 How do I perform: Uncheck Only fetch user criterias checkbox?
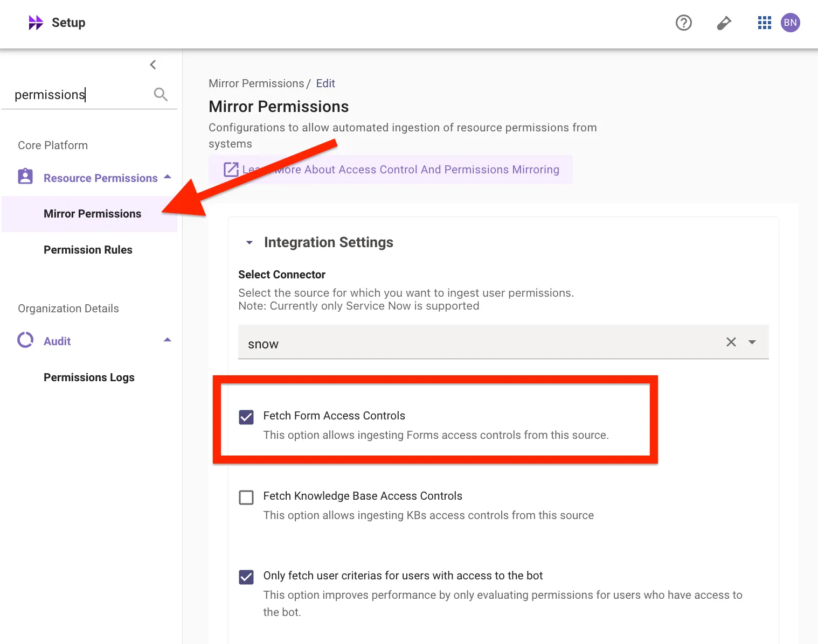[246, 577]
